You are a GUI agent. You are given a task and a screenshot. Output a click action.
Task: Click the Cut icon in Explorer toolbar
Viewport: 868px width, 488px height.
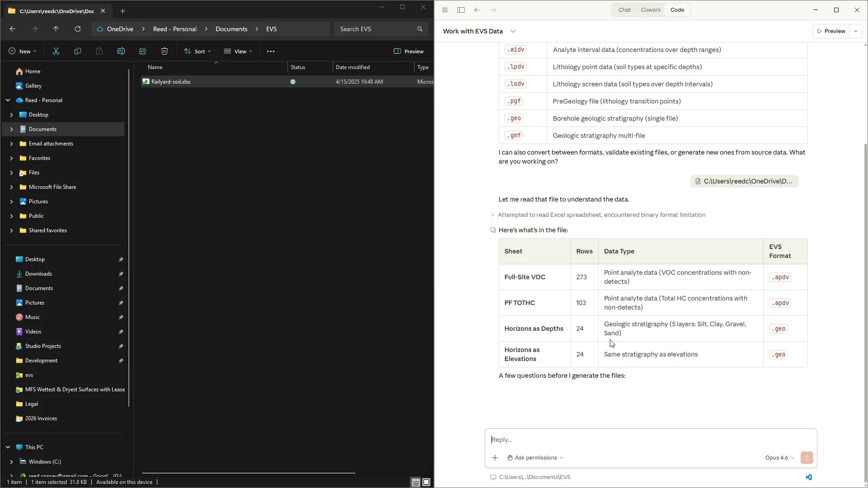56,52
